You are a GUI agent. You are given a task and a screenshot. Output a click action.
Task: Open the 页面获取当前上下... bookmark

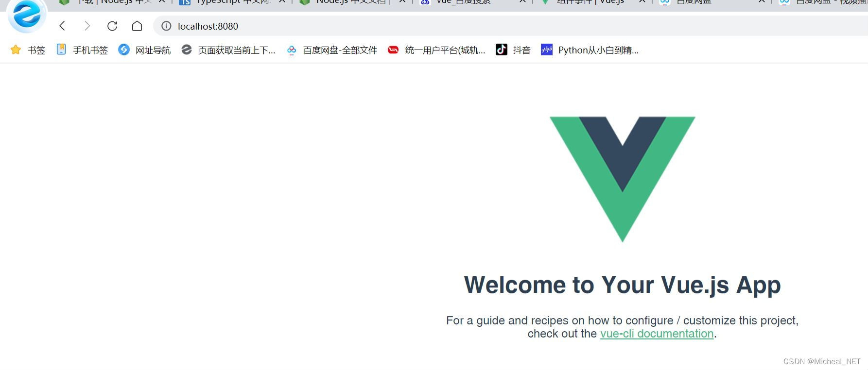[x=228, y=50]
